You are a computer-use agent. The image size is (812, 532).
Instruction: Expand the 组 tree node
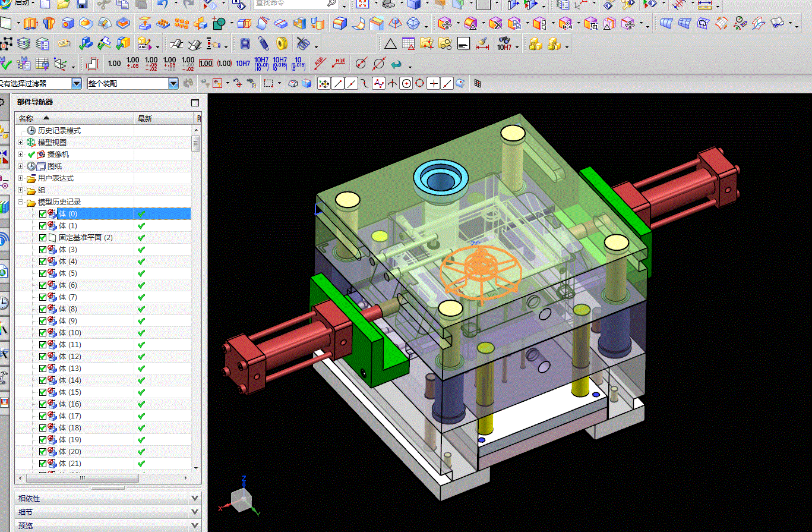pyautogui.click(x=21, y=190)
